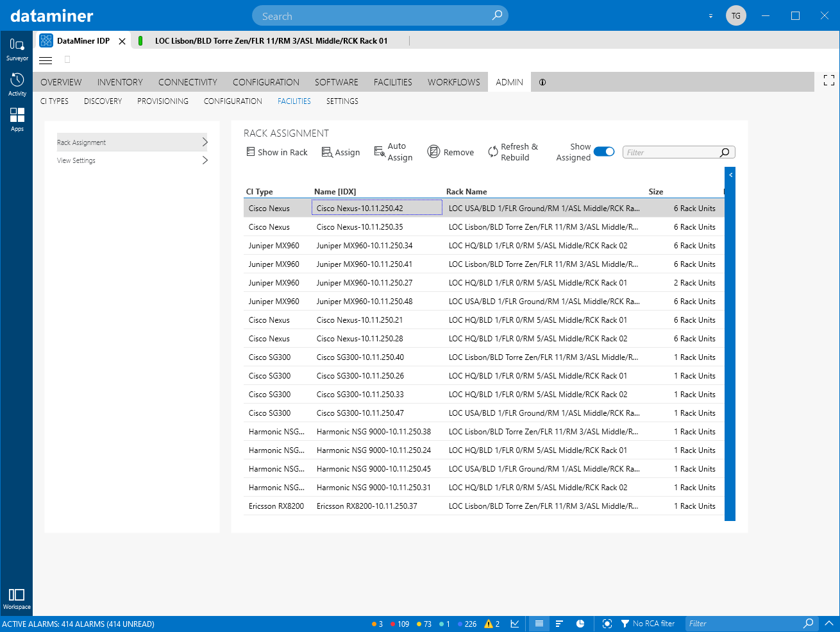Open the Surveyor sidebar panel
This screenshot has height=632, width=840.
[17, 49]
